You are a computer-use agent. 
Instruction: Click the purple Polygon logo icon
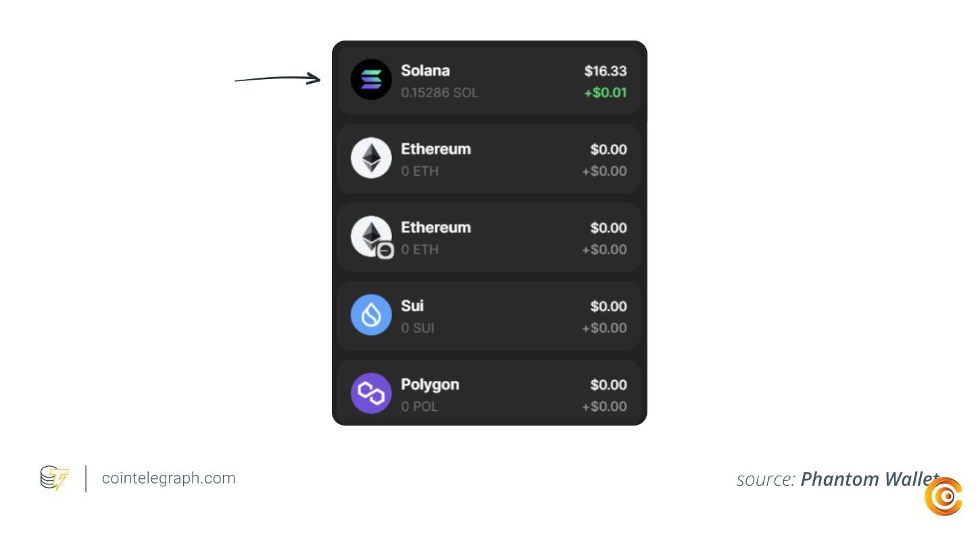[371, 393]
